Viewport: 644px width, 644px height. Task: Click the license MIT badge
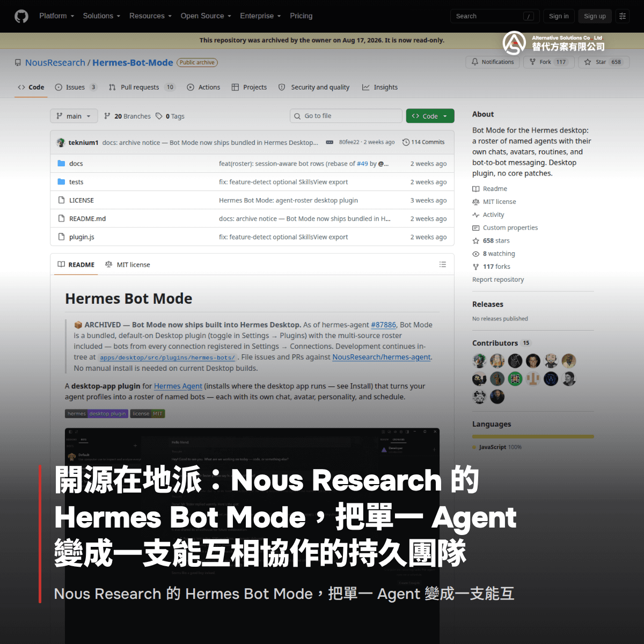tap(148, 413)
